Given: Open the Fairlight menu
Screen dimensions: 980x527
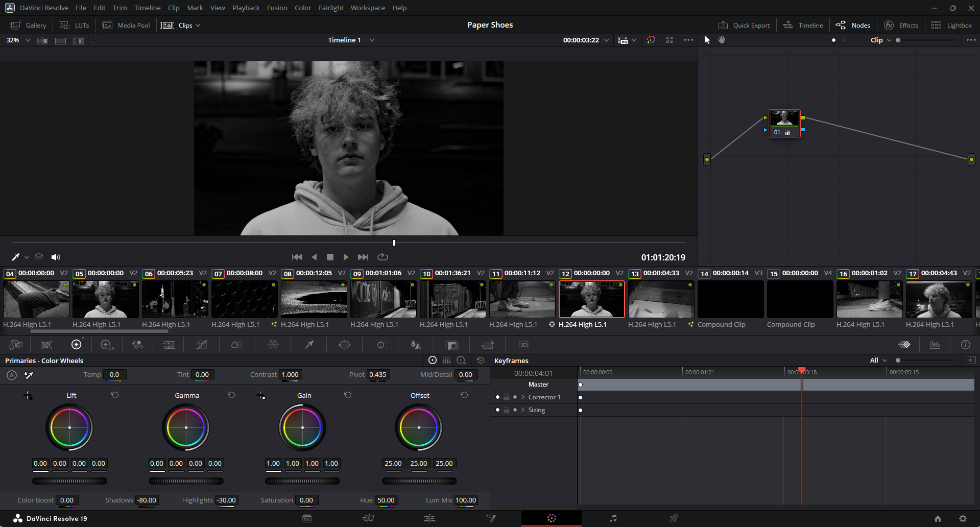Looking at the screenshot, I should point(330,8).
